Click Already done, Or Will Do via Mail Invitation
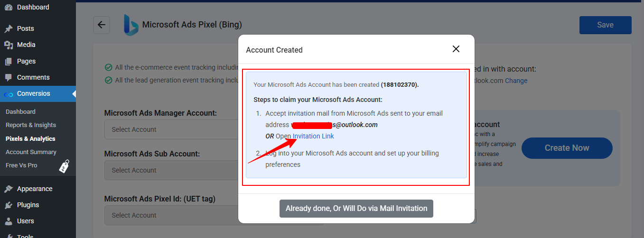 click(356, 209)
